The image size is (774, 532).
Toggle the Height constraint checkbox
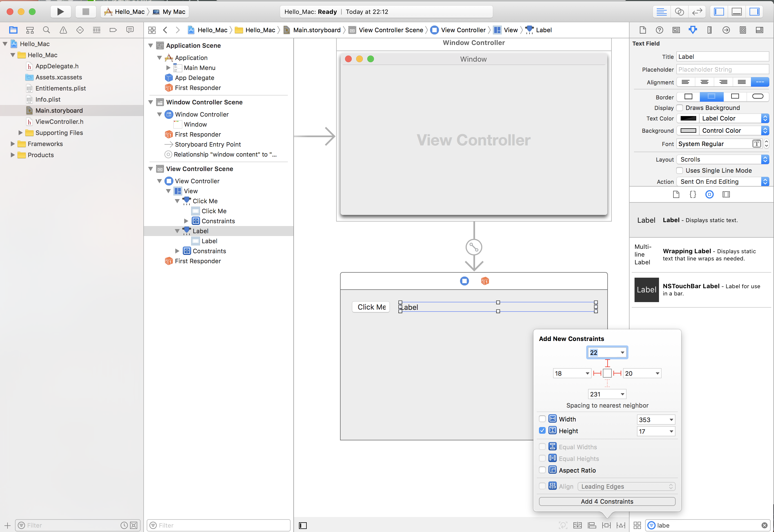(542, 431)
